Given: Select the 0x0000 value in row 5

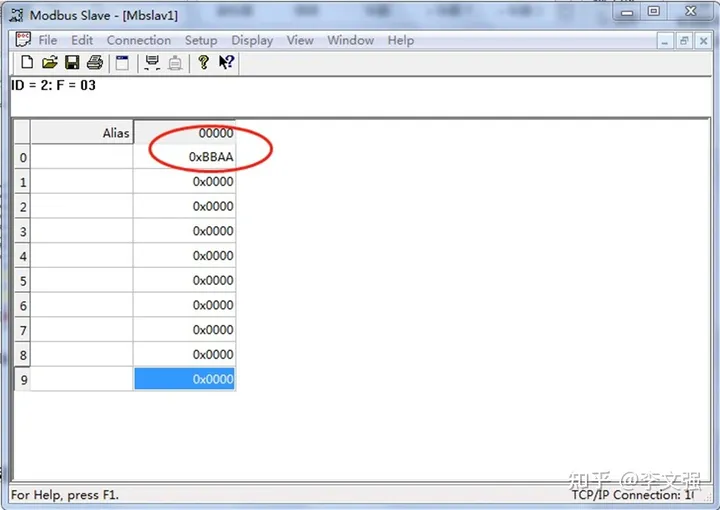Looking at the screenshot, I should pos(185,280).
